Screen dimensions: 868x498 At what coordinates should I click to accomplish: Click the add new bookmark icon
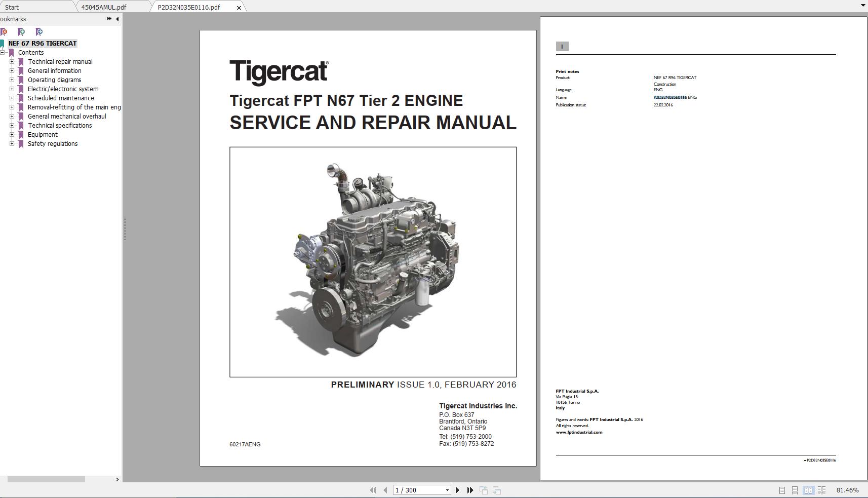point(21,31)
